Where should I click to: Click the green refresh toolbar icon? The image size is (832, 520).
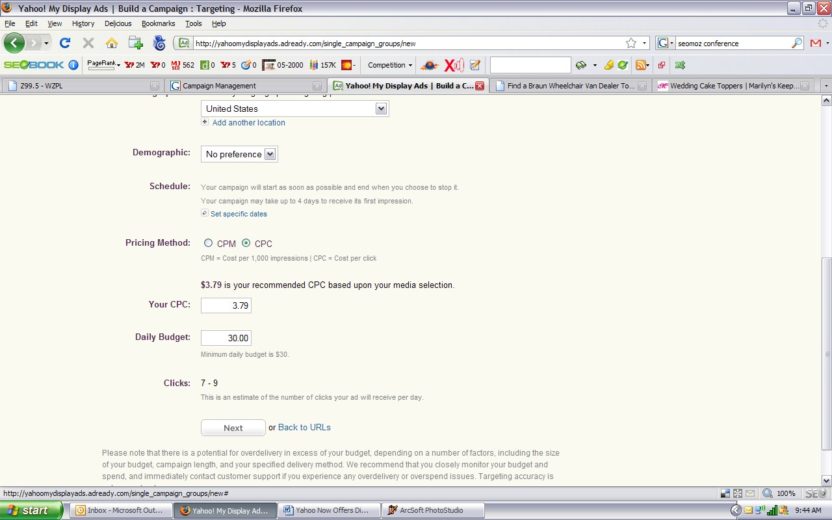(622, 65)
